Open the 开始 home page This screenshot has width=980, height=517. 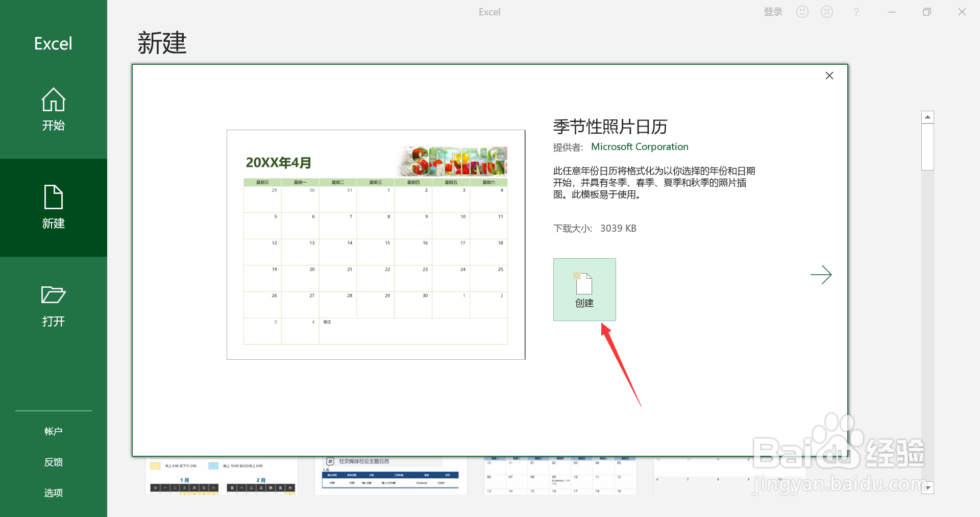point(53,110)
